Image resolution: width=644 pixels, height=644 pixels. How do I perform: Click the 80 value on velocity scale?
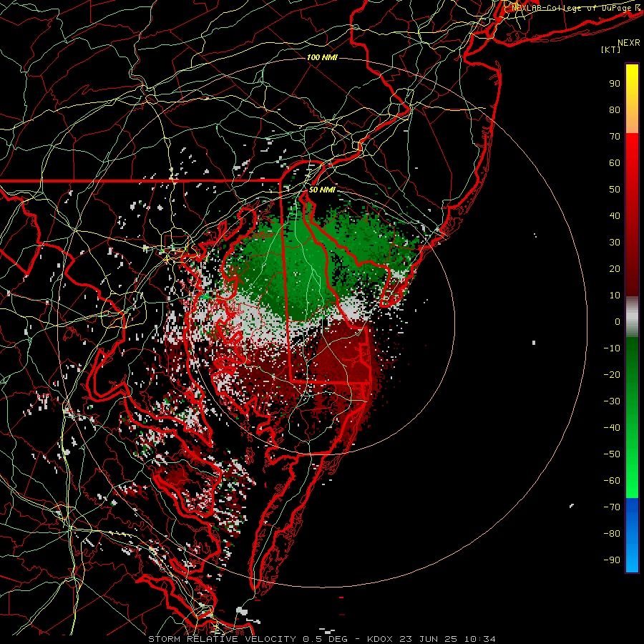615,109
